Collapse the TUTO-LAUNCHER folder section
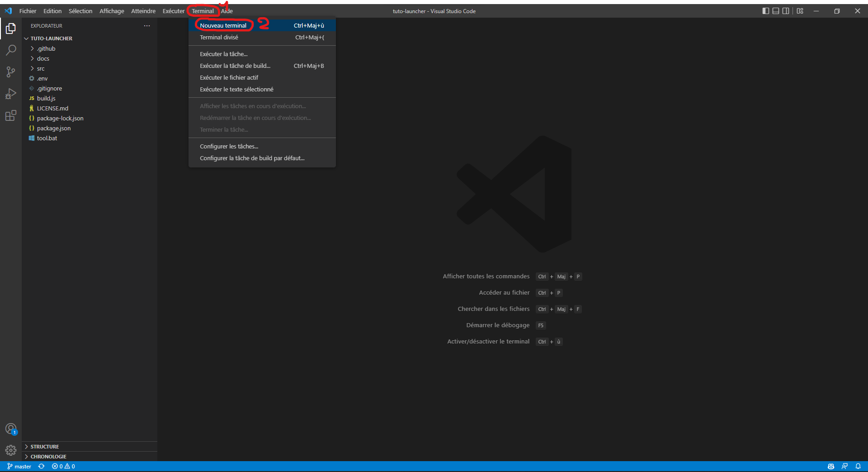The height and width of the screenshot is (472, 868). click(x=90, y=38)
